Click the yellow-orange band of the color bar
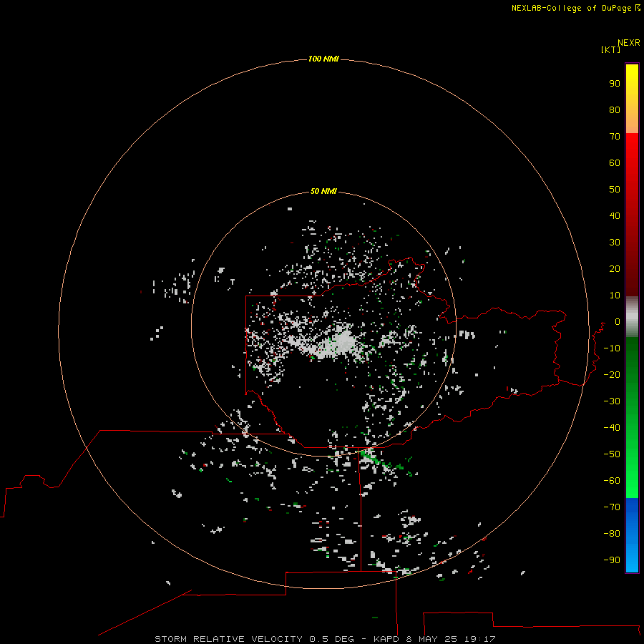 point(632,99)
